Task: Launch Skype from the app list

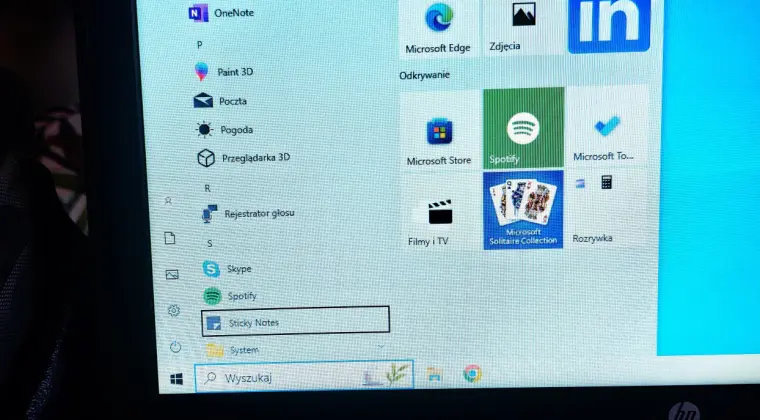Action: [227, 268]
